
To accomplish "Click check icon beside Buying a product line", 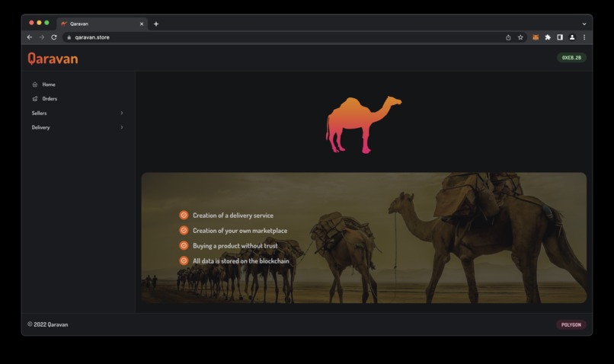I will click(184, 246).
